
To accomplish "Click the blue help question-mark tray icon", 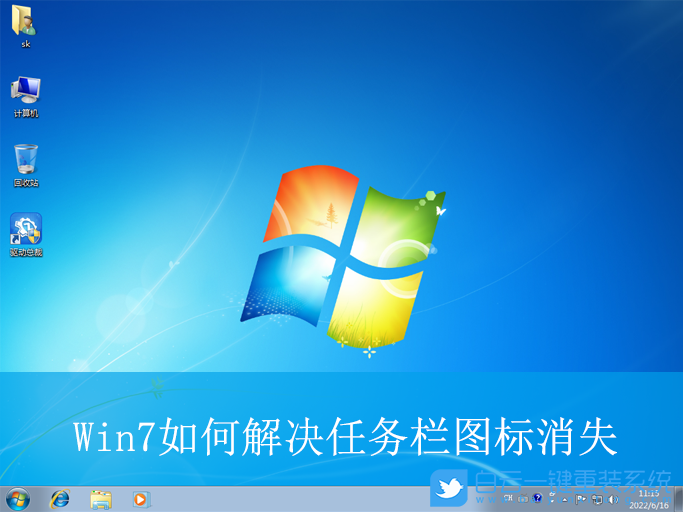I will 538,498.
